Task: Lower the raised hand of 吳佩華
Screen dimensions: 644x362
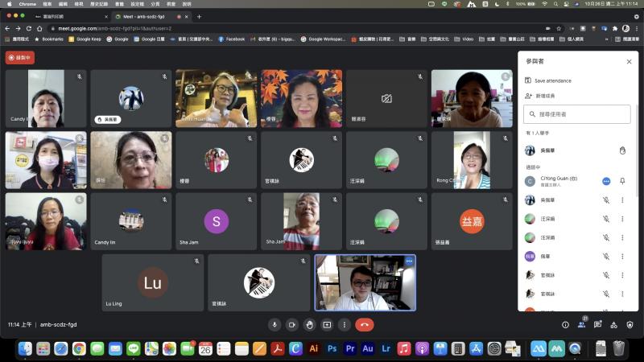Action: coord(621,150)
